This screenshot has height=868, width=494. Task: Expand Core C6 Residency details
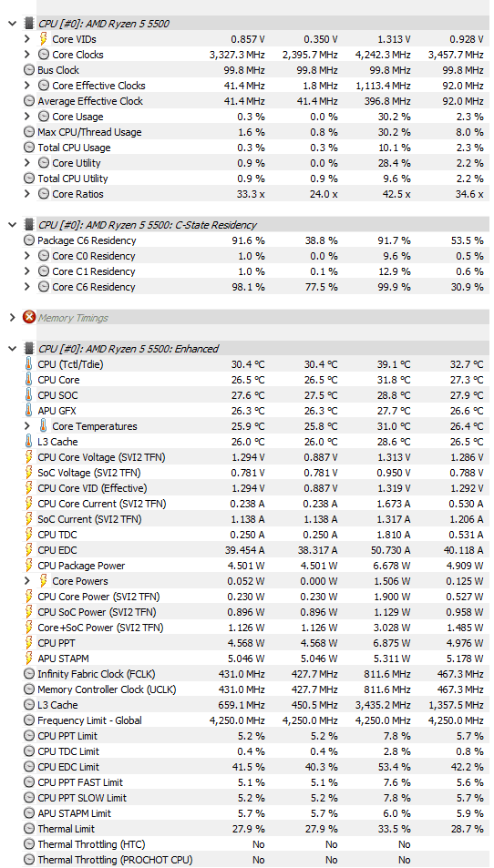(27, 287)
